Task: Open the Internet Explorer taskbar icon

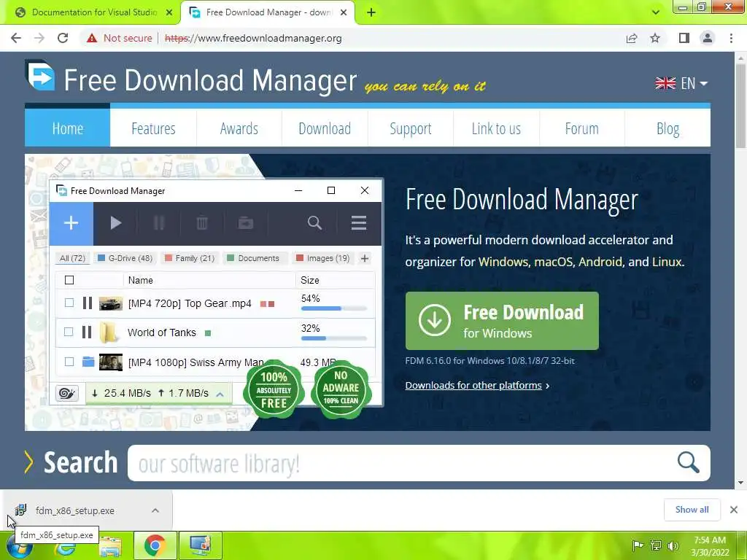Action: [x=65, y=548]
